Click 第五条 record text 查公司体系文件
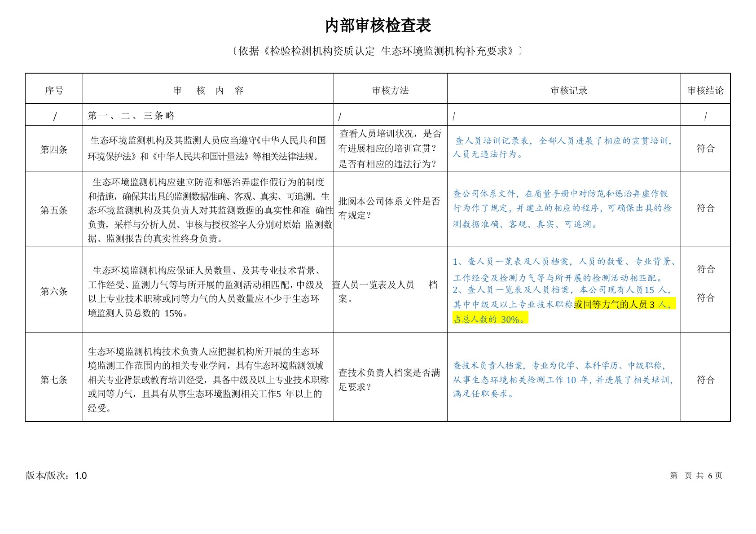Image resolution: width=756 pixels, height=534 pixels. point(563,209)
